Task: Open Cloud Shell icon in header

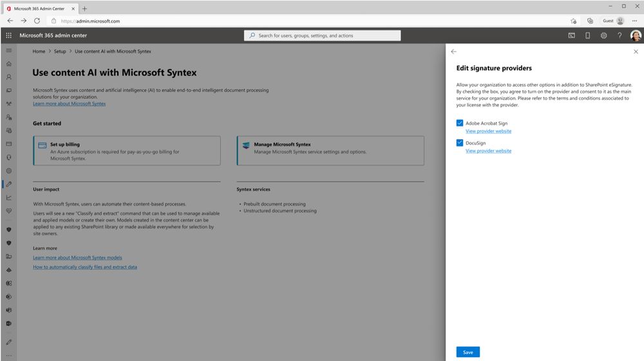Action: (571, 35)
